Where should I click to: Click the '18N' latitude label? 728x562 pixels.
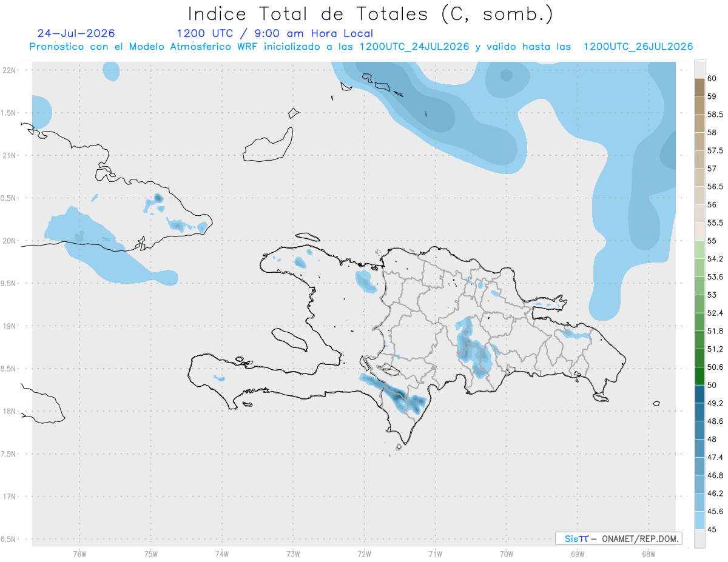(x=9, y=411)
